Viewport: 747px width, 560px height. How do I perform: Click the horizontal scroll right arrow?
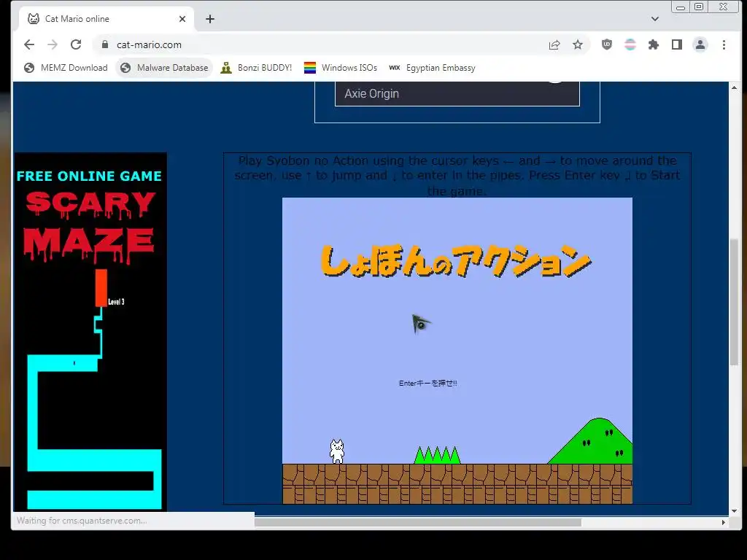tap(724, 522)
